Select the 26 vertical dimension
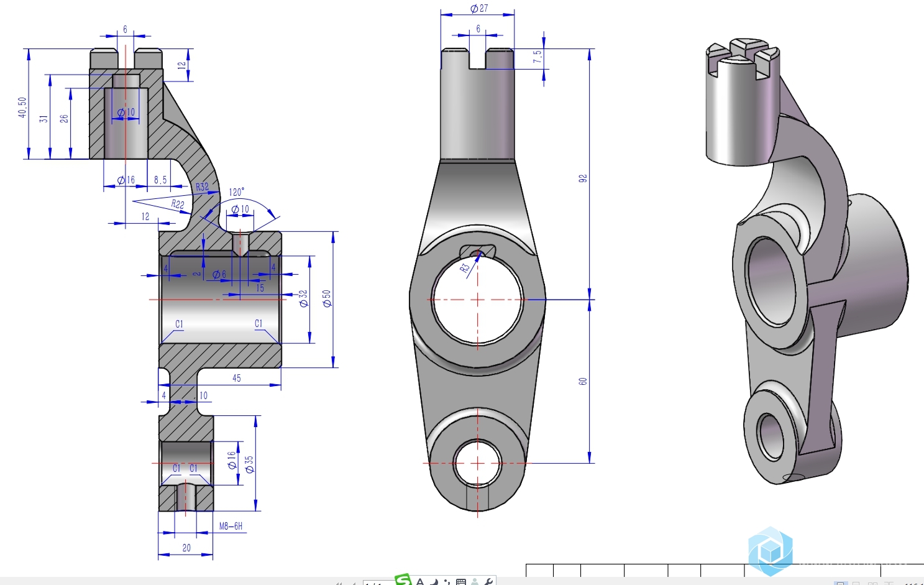This screenshot has width=924, height=585. [64, 118]
